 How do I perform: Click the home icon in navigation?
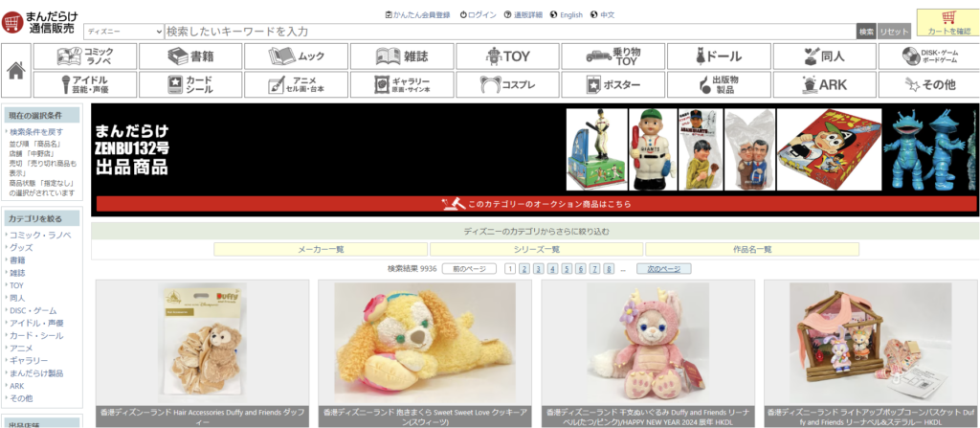pos(16,70)
